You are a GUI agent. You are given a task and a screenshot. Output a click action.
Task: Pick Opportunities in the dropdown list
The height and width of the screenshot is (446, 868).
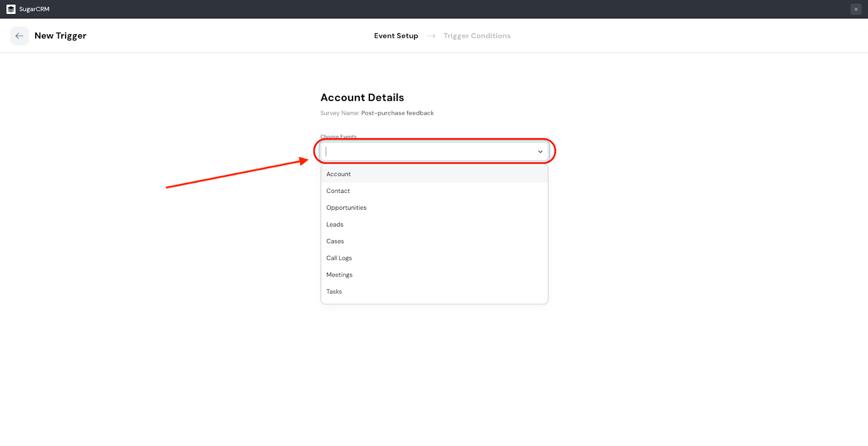346,208
